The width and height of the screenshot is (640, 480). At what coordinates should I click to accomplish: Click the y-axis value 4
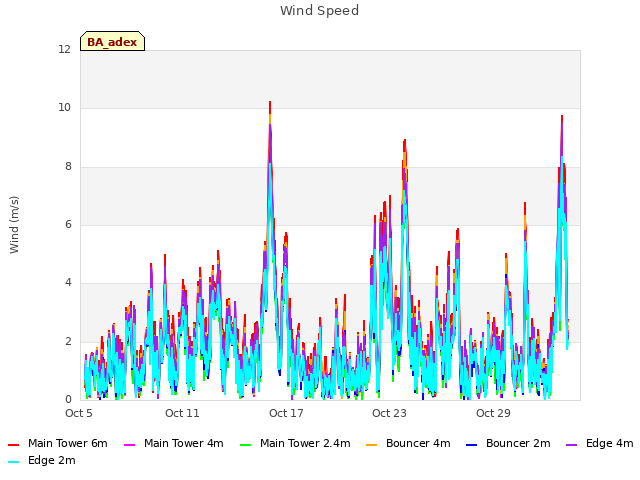68,282
